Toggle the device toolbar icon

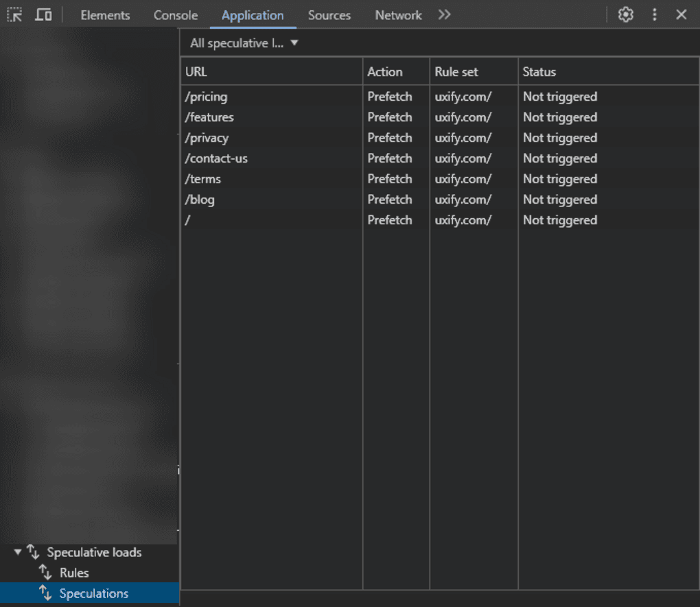pyautogui.click(x=43, y=14)
